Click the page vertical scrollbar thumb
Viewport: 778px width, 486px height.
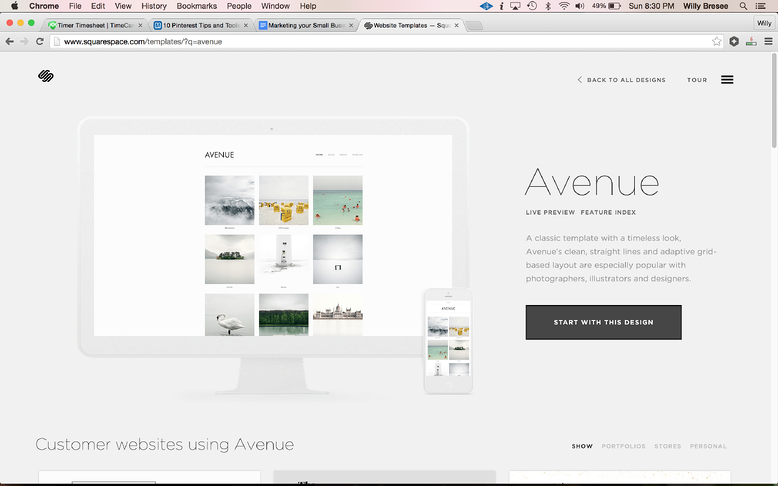774,101
